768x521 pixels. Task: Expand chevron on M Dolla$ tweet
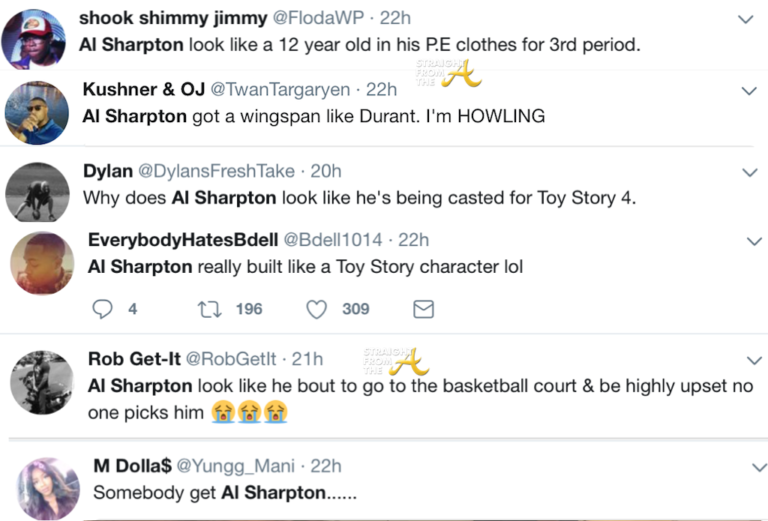click(x=749, y=466)
